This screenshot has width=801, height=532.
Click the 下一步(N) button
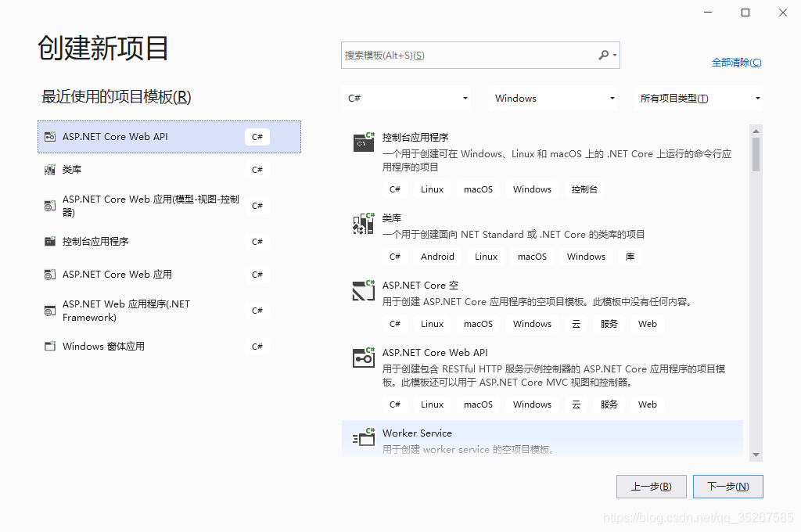[727, 486]
